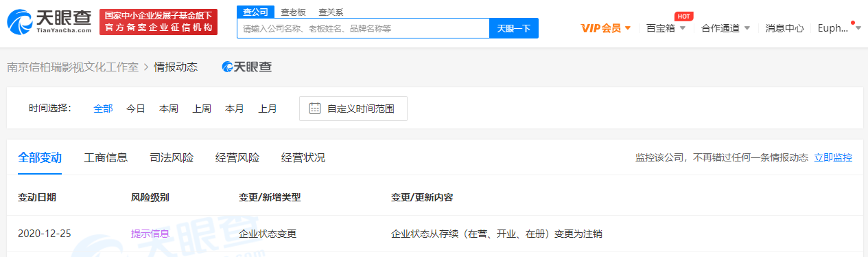This screenshot has width=868, height=257.
Task: Expand the VIP会员 dropdown arrow
Action: pyautogui.click(x=628, y=28)
